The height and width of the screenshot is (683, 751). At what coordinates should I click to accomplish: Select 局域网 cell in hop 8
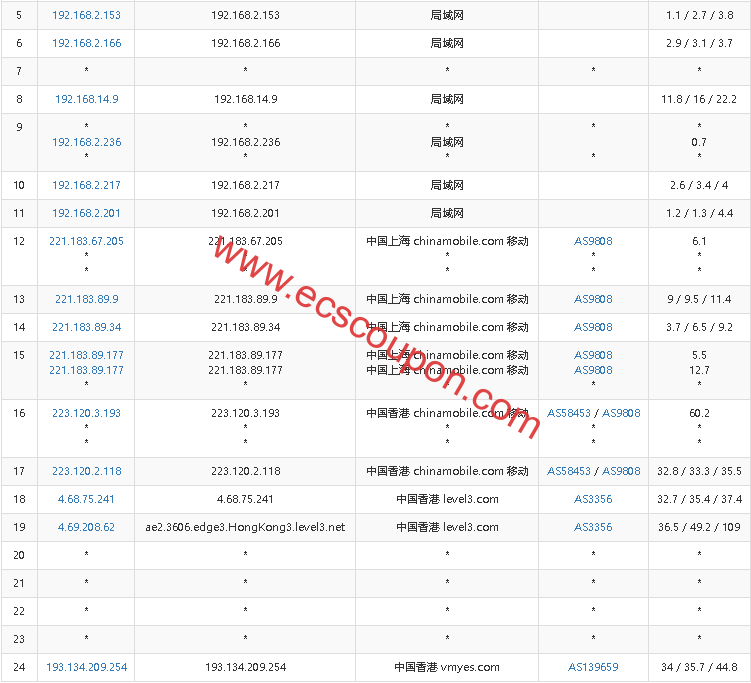tap(447, 99)
